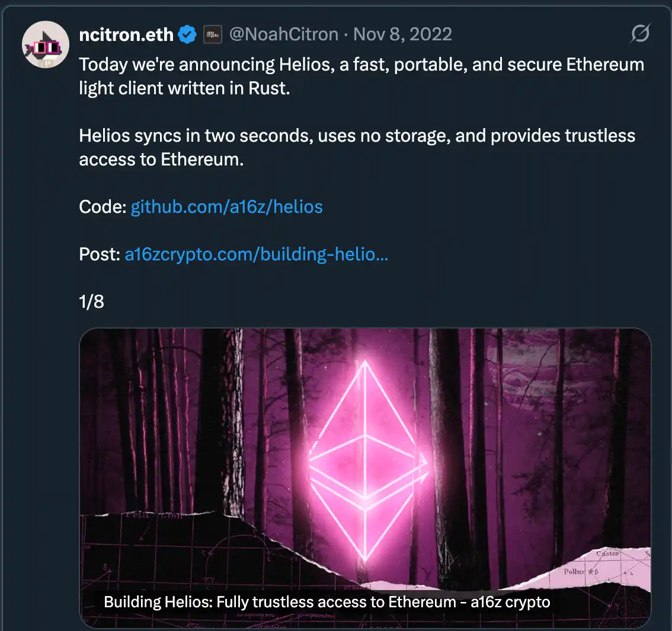Click the small square logo beside the checkmark
This screenshot has height=631, width=672.
(212, 33)
